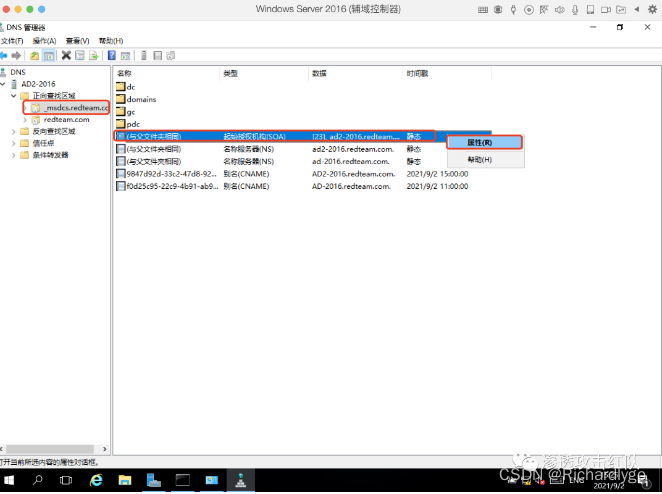Open the 文件(F) menu
Viewport: 662px width, 494px height.
click(12, 41)
